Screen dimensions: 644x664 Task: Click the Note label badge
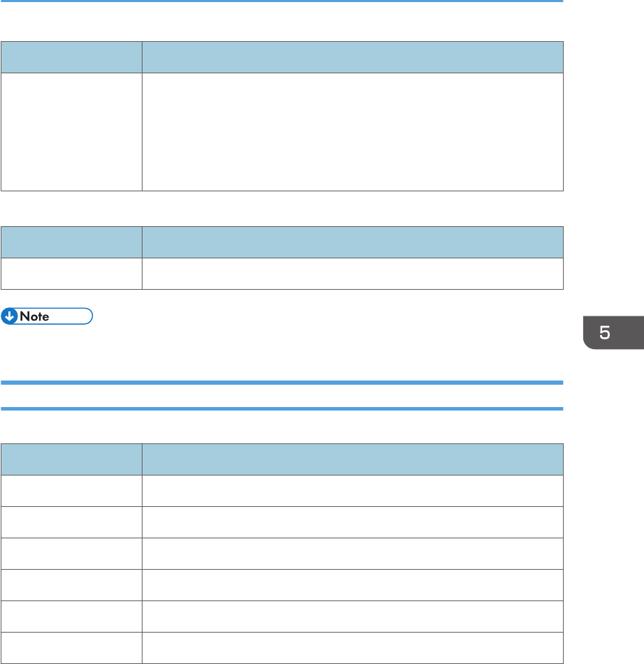(x=47, y=316)
